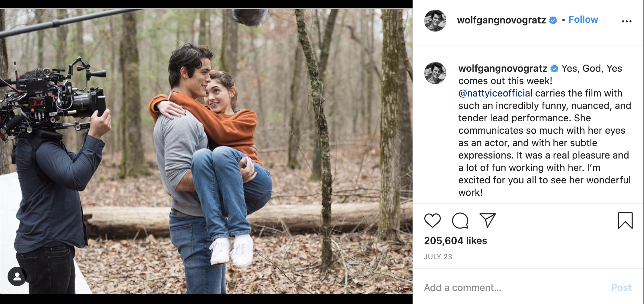
Task: Show tagged people via photo's person icon
Action: [17, 276]
